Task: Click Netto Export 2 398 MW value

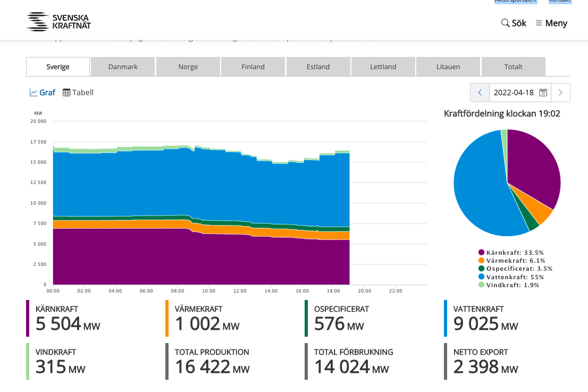Action: click(485, 367)
